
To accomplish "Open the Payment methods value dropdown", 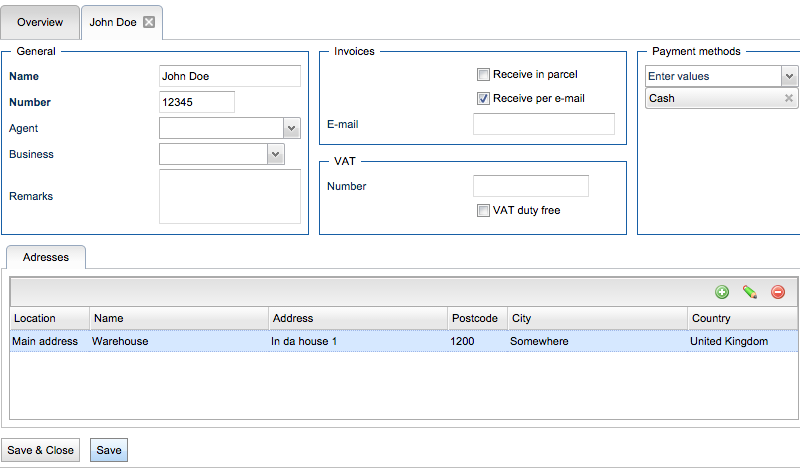I will tap(789, 76).
